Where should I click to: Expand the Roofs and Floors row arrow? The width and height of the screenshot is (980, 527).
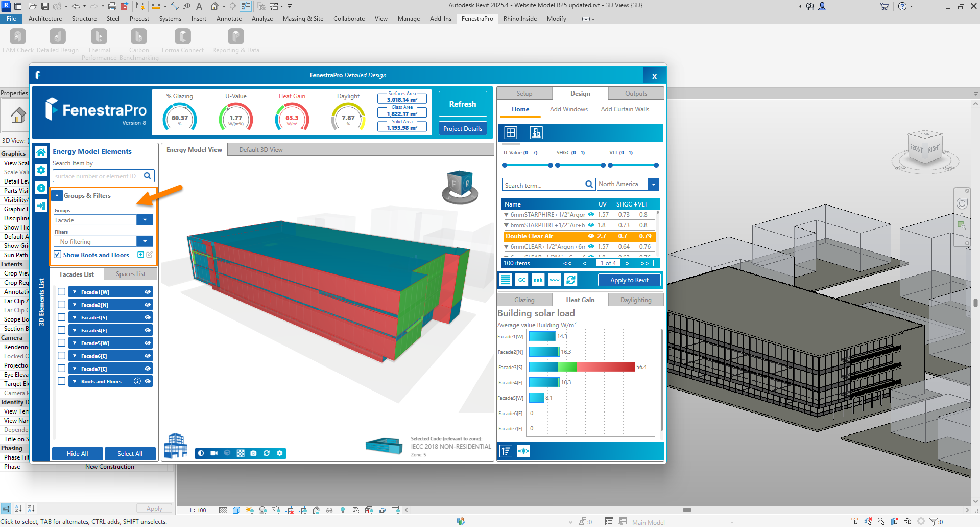pyautogui.click(x=75, y=381)
